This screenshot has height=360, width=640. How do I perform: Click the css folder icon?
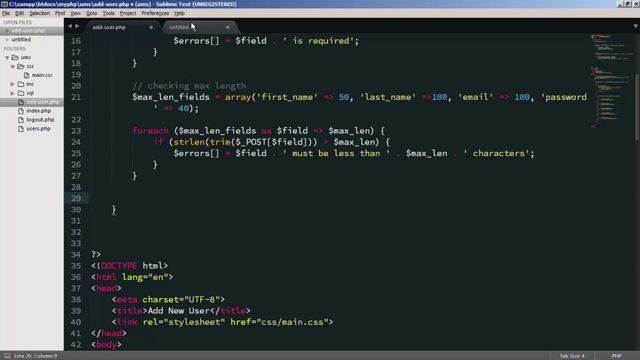pyautogui.click(x=21, y=67)
